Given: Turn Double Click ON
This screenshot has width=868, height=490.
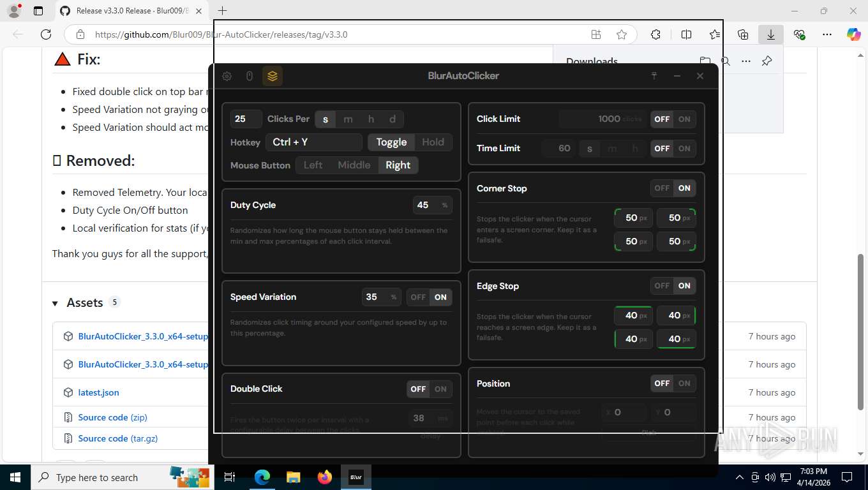Looking at the screenshot, I should 440,389.
